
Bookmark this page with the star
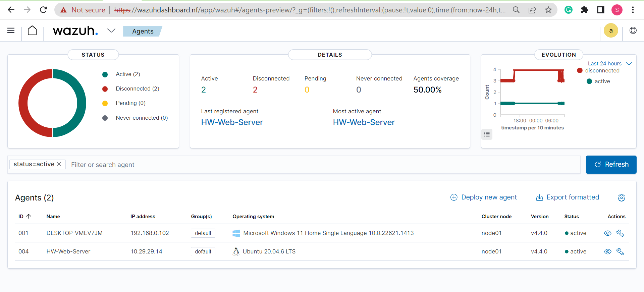tap(548, 10)
